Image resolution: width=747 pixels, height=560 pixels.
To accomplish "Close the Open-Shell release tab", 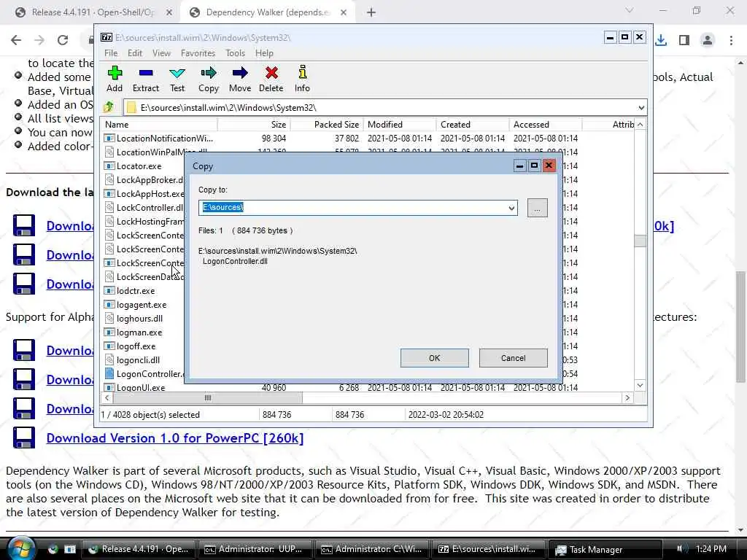I will point(169,12).
